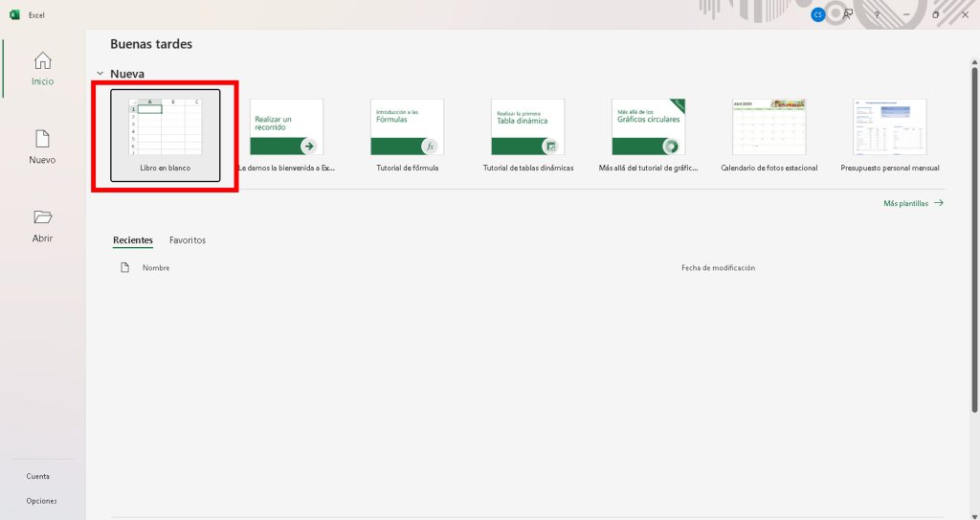Switch to the Recientes tab
Screen dimensions: 980x520
coord(132,240)
